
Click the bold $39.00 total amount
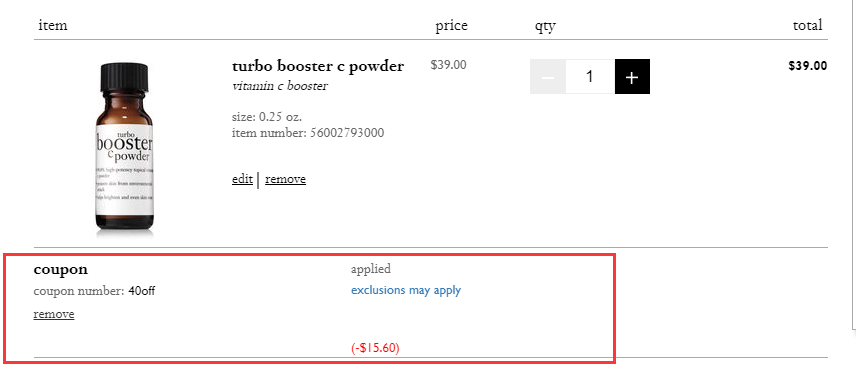[807, 66]
